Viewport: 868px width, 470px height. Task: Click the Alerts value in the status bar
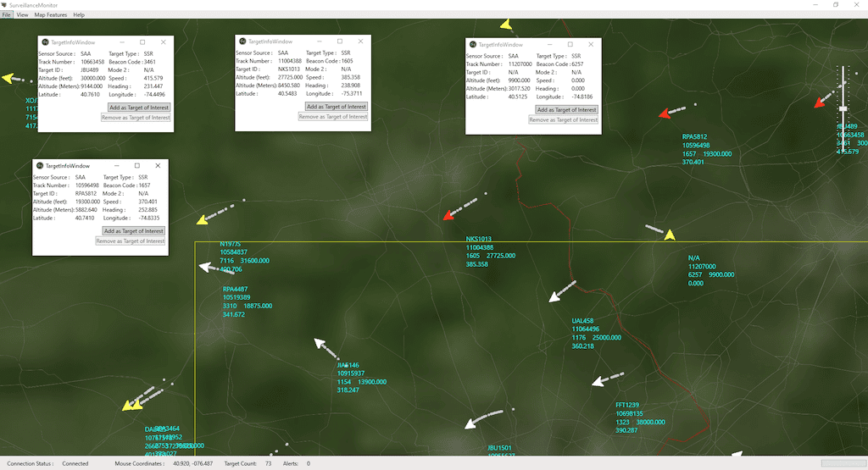coord(309,463)
